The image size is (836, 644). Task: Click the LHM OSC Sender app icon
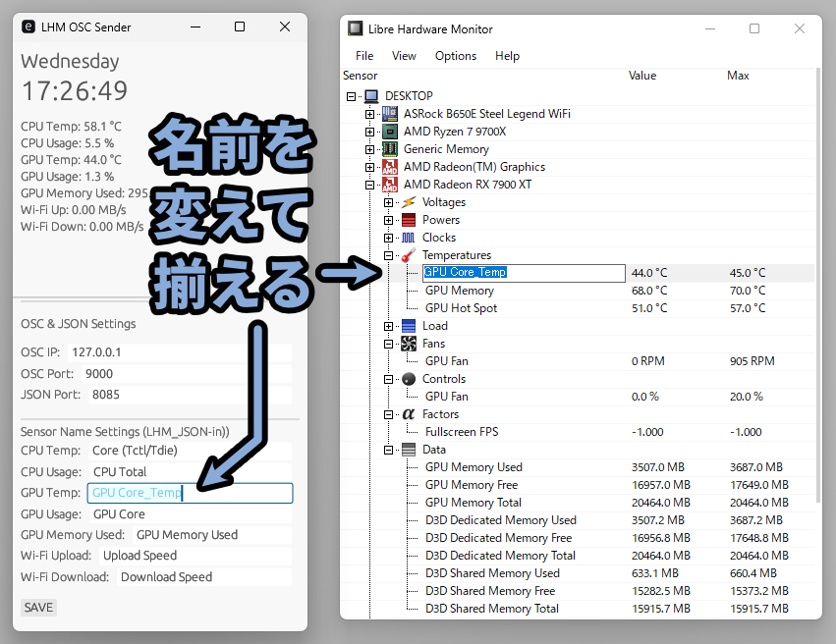pyautogui.click(x=28, y=27)
